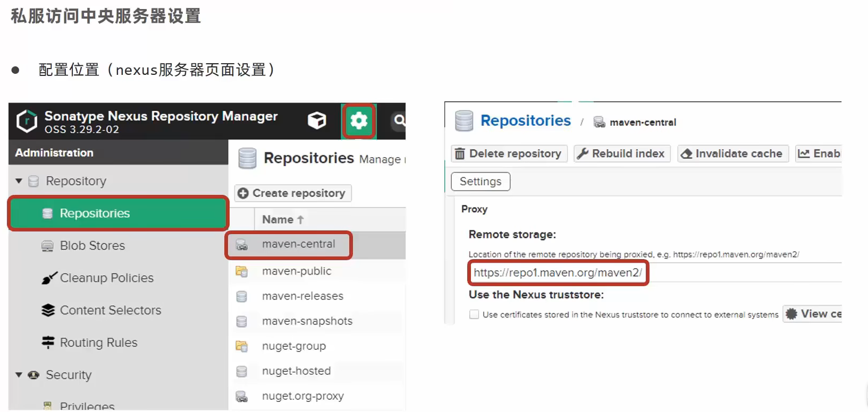Screen dimensions: 868x412
Task: Click the Remote storage URL field
Action: pos(655,273)
